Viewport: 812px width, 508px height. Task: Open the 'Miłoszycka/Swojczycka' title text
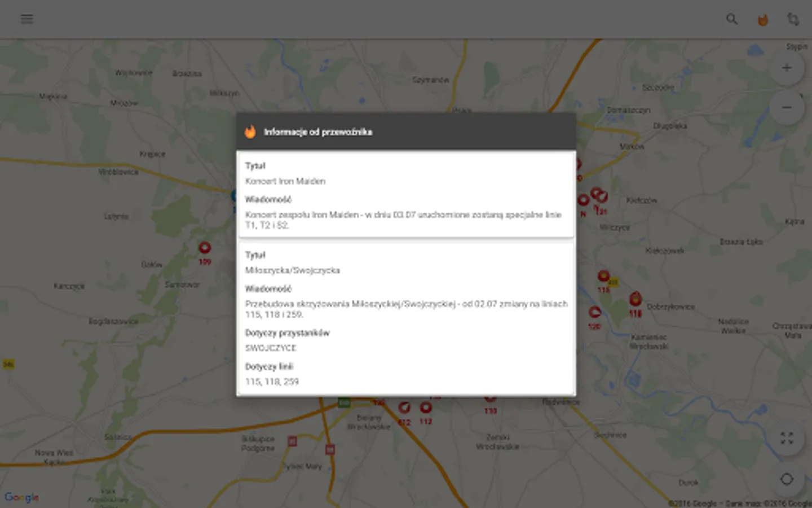click(293, 270)
